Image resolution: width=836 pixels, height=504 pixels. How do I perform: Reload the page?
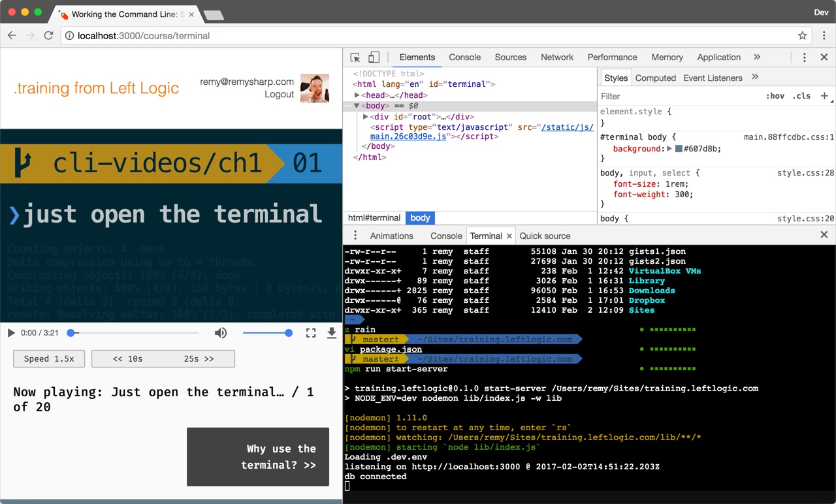pyautogui.click(x=48, y=35)
